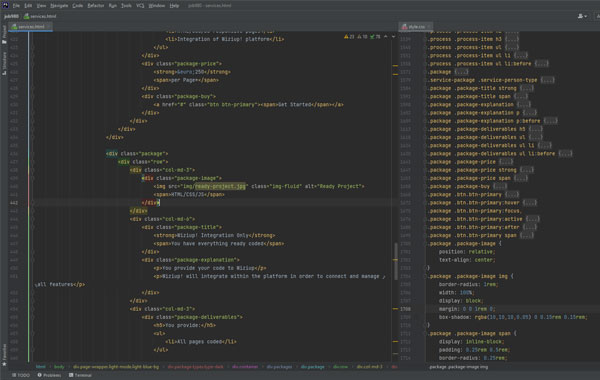Click the width: 100% CSS line
Image resolution: width=600 pixels, height=380 pixels.
click(456, 293)
